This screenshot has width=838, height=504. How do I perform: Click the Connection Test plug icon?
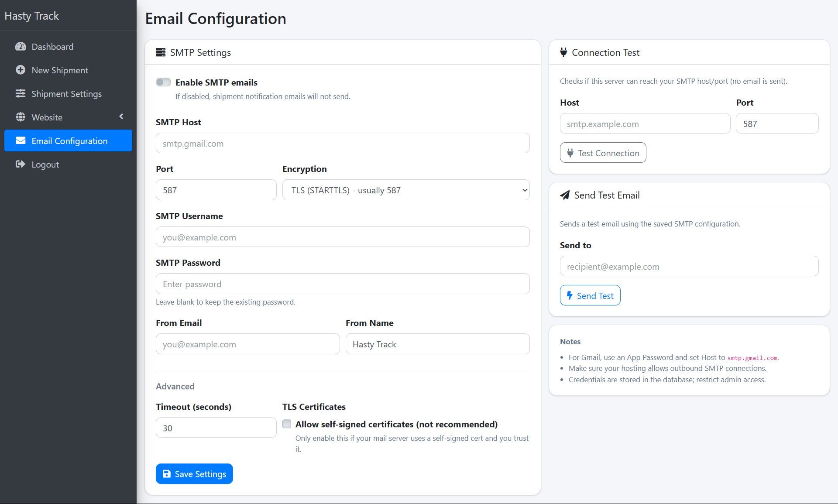(x=563, y=53)
